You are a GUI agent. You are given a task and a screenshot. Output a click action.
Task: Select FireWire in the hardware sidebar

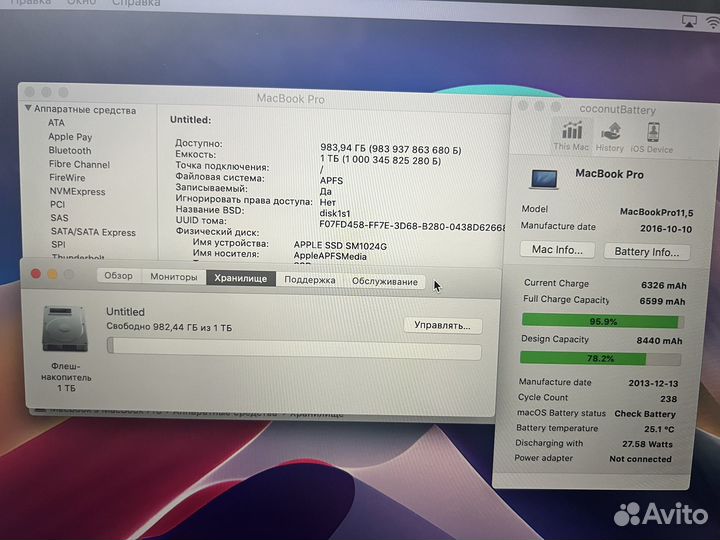[x=67, y=177]
